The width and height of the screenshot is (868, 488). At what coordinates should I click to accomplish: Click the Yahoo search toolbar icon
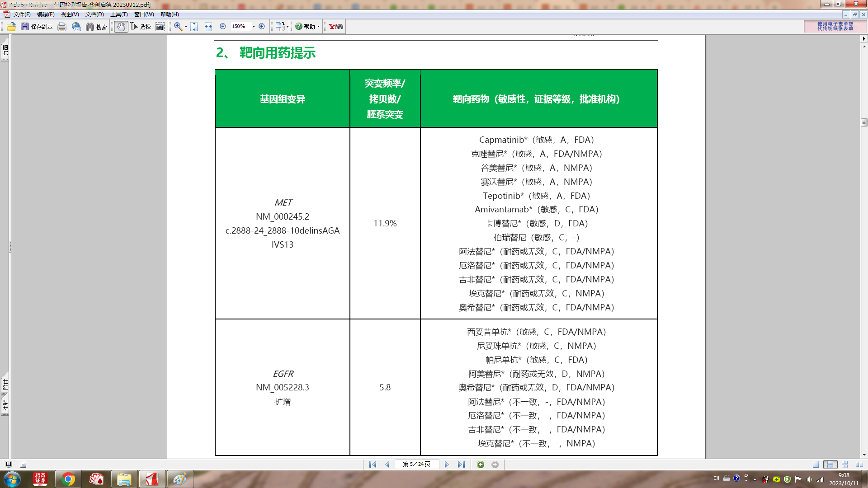coord(336,27)
